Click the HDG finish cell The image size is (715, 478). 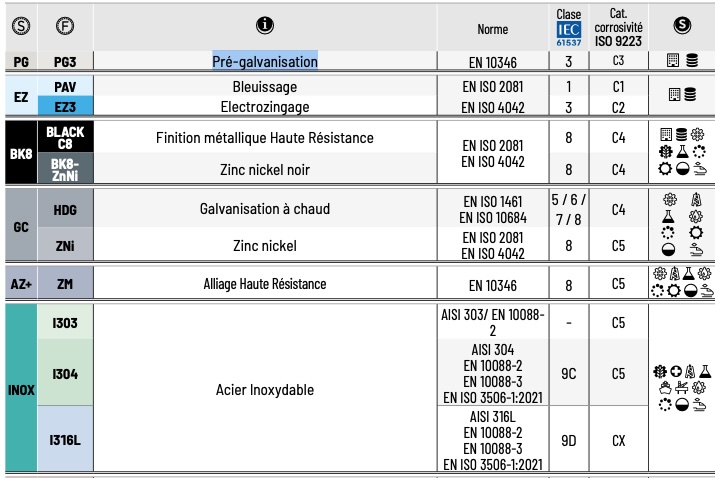coord(65,208)
